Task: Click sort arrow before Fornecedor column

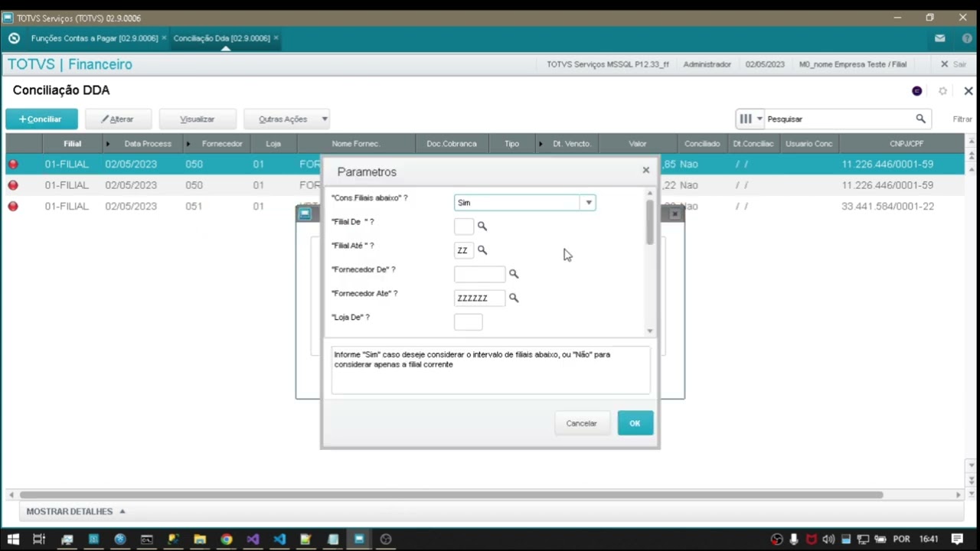Action: point(188,144)
